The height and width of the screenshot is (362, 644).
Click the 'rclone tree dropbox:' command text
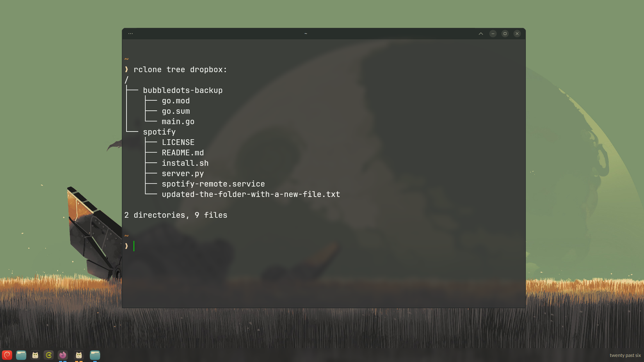coord(180,69)
